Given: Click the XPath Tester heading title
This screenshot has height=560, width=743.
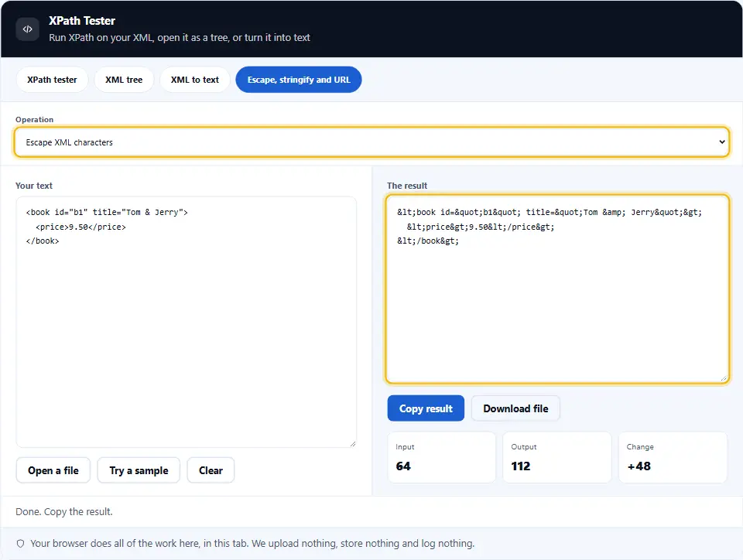Looking at the screenshot, I should (x=82, y=21).
